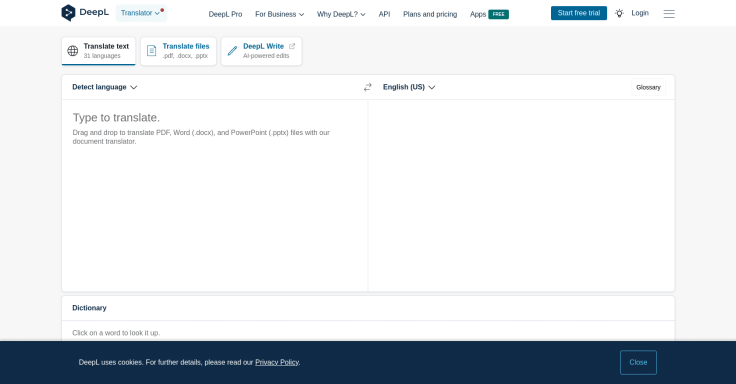Toggle the lightbulb appearance icon
The width and height of the screenshot is (736, 384).
coord(620,13)
